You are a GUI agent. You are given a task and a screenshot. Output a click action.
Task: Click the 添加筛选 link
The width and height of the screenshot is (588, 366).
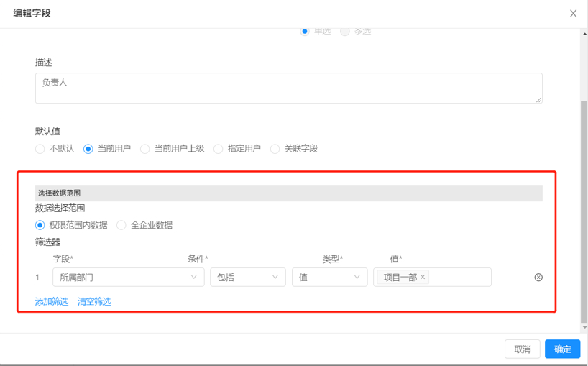pyautogui.click(x=52, y=302)
